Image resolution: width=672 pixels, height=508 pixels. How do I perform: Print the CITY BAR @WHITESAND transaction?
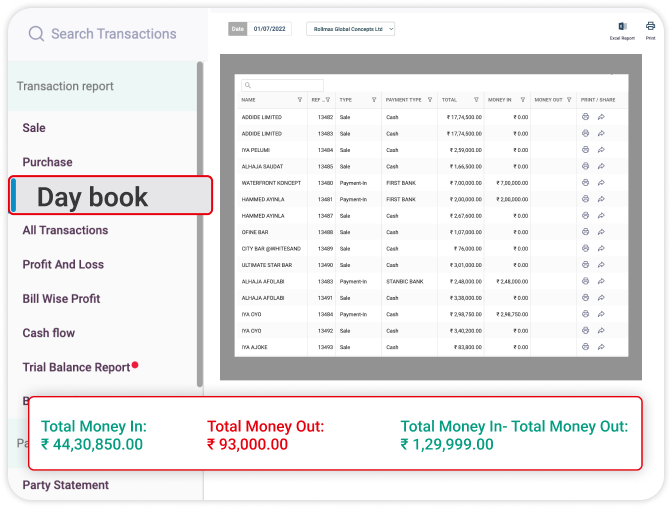[x=585, y=248]
